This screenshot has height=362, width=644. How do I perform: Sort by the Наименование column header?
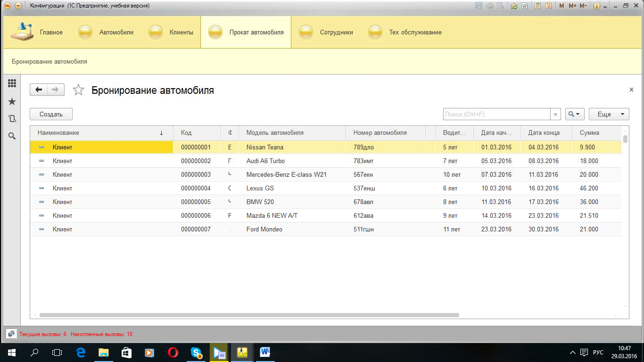tap(101, 132)
